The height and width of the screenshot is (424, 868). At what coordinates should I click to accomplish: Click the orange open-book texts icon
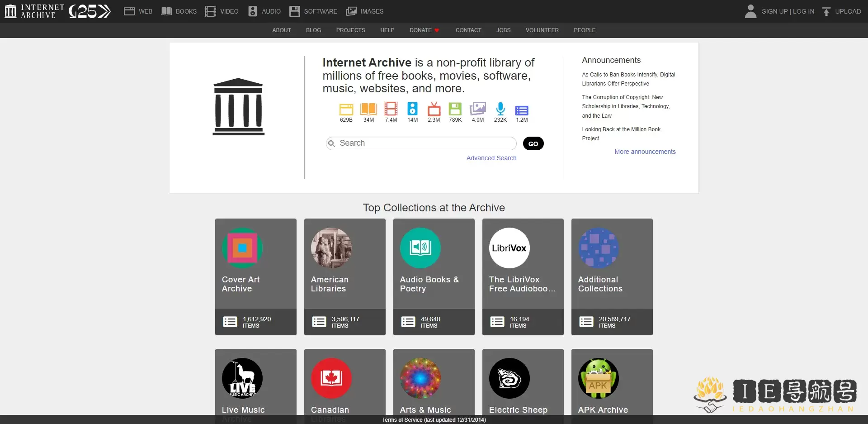click(368, 109)
